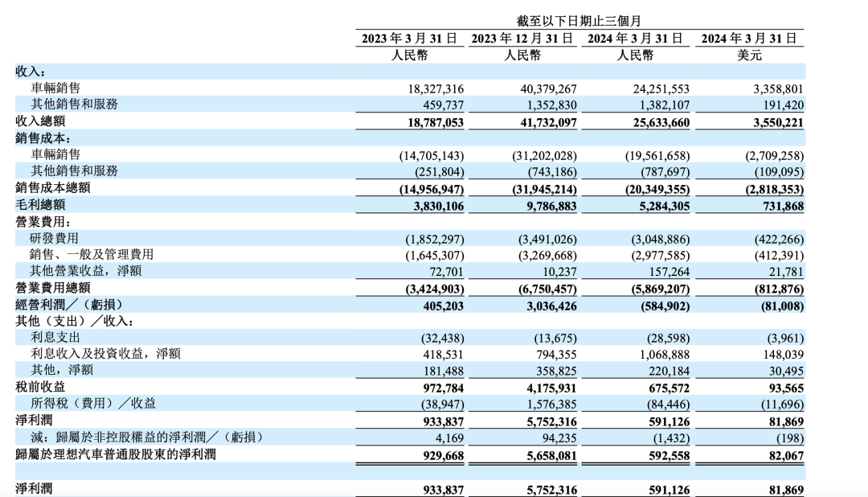Click cost value (31,202,028)

pyautogui.click(x=545, y=156)
